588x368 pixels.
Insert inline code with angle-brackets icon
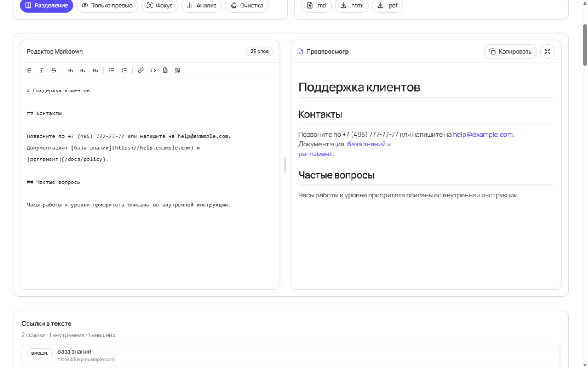coord(153,70)
